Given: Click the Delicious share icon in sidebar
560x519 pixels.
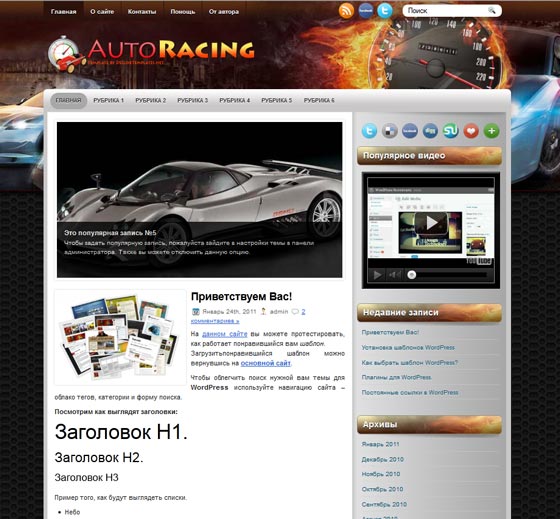Looking at the screenshot, I should 390,131.
